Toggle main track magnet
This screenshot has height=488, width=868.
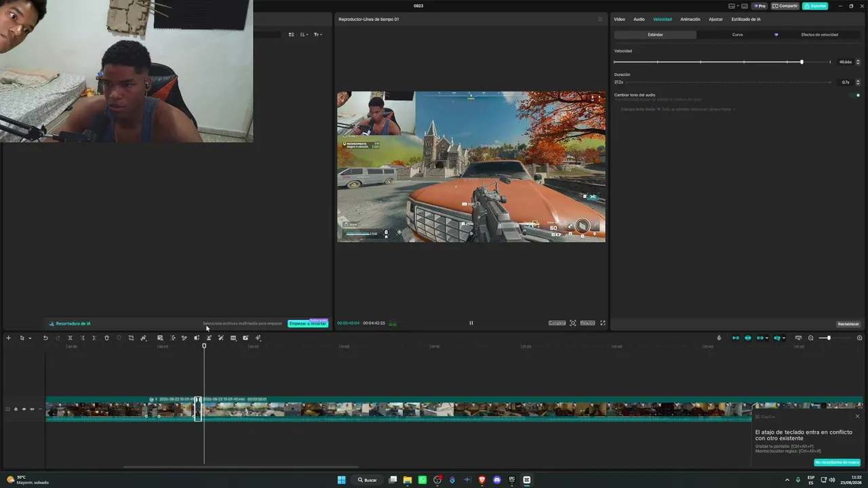736,338
